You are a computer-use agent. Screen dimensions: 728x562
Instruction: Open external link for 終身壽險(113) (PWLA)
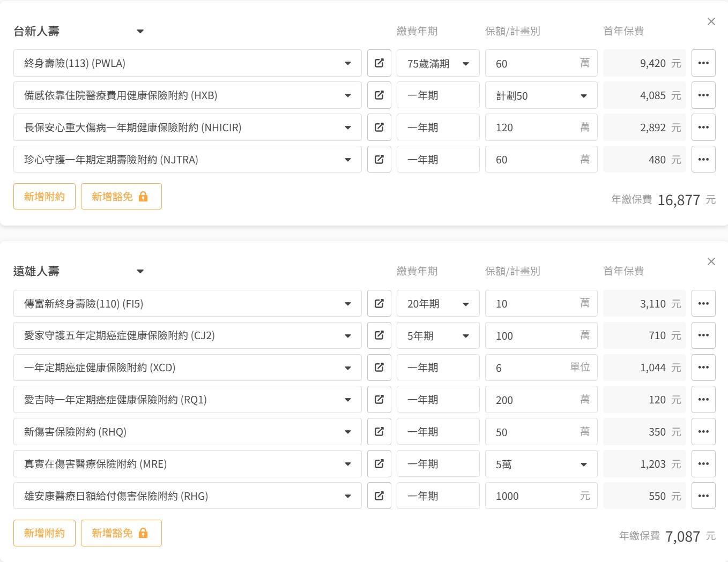point(379,63)
